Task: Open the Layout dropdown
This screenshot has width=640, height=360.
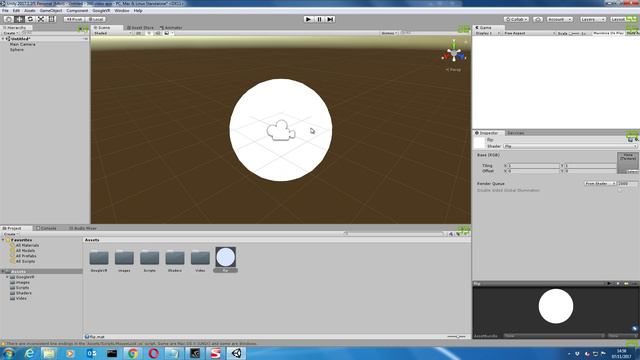Action: click(x=624, y=19)
